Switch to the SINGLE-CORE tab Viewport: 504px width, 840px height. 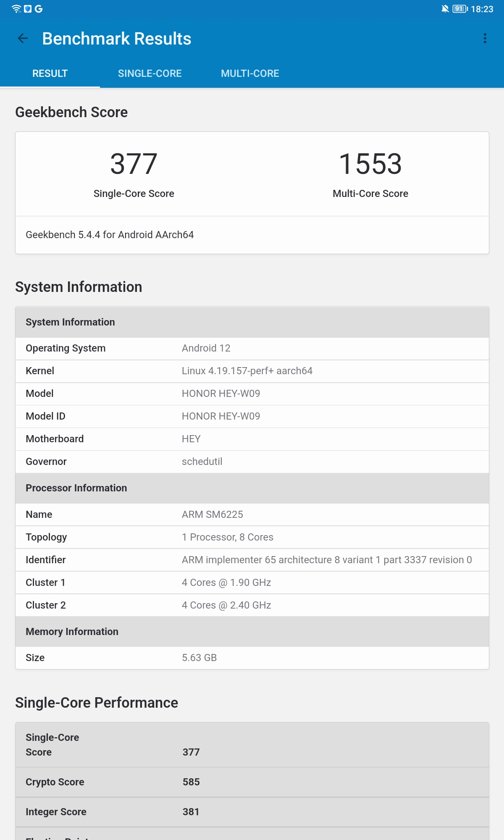click(x=150, y=73)
